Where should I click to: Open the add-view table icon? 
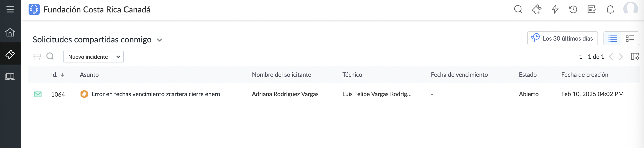click(36, 57)
